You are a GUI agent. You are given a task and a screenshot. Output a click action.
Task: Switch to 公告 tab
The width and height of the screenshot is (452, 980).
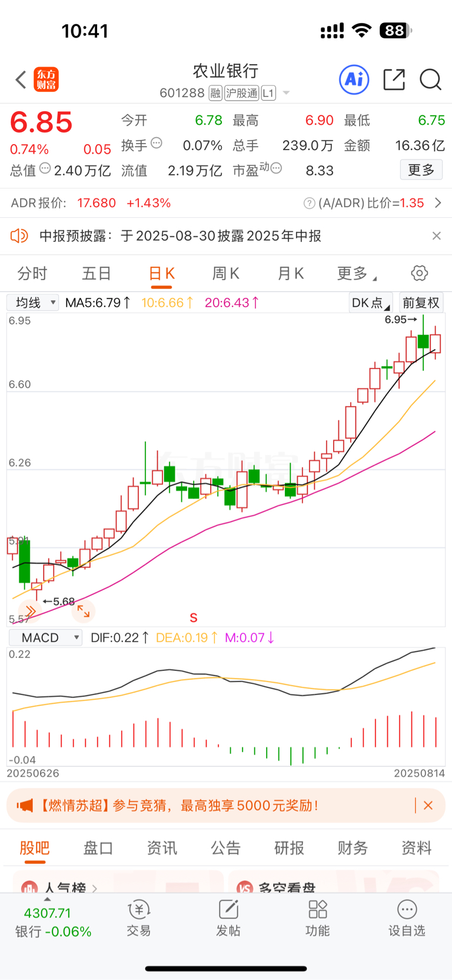[x=226, y=848]
